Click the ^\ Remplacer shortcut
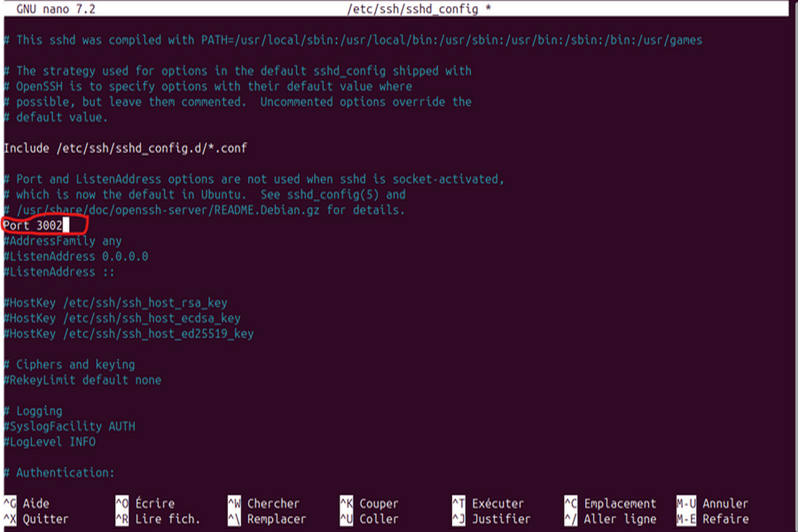Screen dimensions: 798x532 [267, 519]
